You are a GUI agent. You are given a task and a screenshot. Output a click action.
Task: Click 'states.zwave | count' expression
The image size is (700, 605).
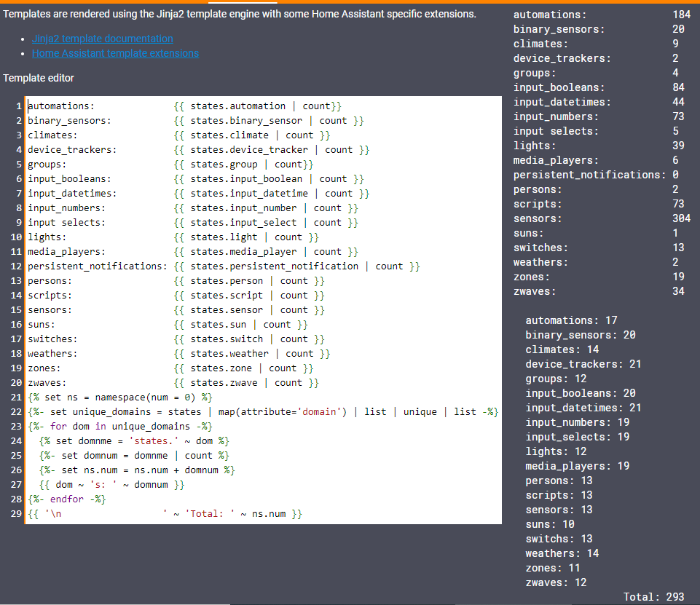click(x=246, y=383)
